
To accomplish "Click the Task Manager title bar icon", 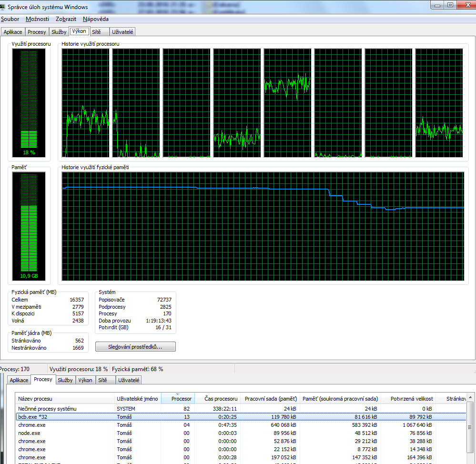I will coord(3,7).
